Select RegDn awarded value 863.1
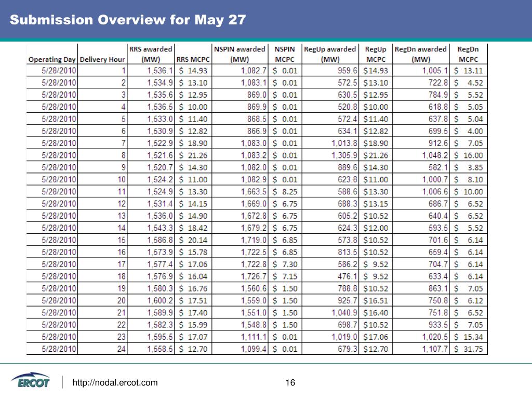The height and width of the screenshot is (399, 532). (x=438, y=288)
